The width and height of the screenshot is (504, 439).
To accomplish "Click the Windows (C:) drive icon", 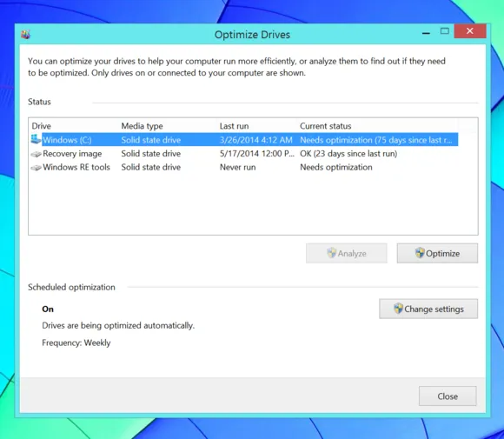I will pyautogui.click(x=36, y=139).
